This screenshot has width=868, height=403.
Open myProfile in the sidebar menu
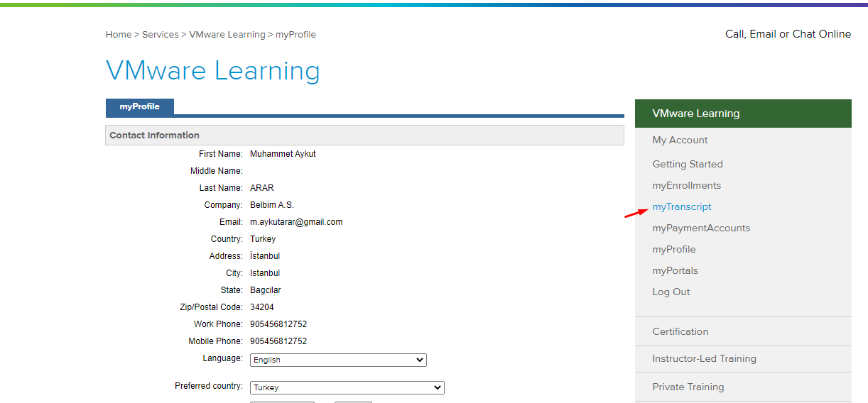pos(674,249)
